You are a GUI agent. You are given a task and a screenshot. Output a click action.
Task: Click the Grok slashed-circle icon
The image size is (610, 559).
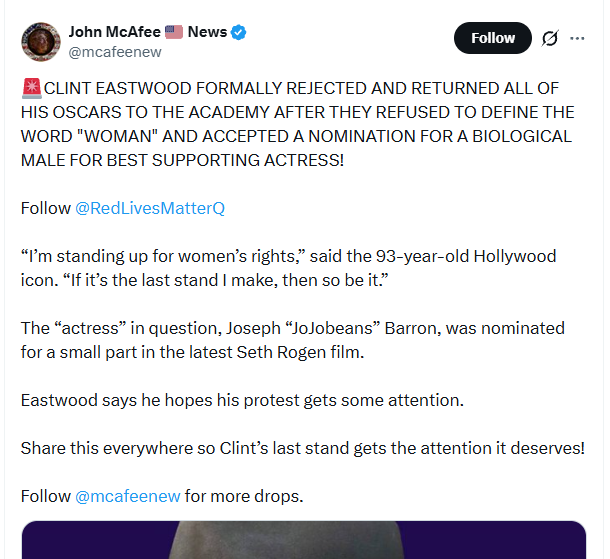click(550, 38)
